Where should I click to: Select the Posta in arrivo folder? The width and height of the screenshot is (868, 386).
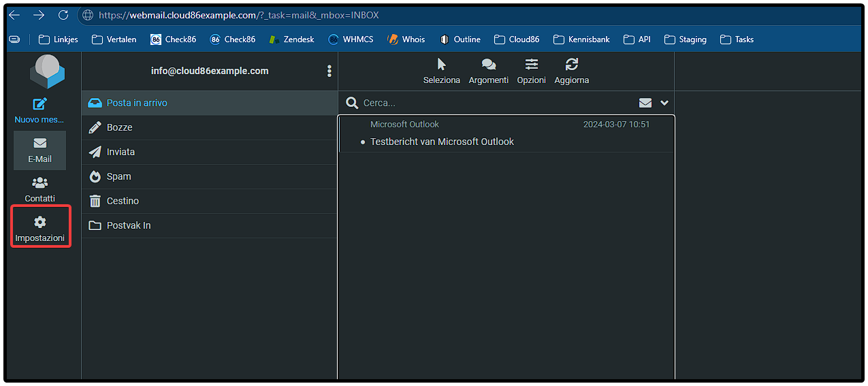pos(210,103)
